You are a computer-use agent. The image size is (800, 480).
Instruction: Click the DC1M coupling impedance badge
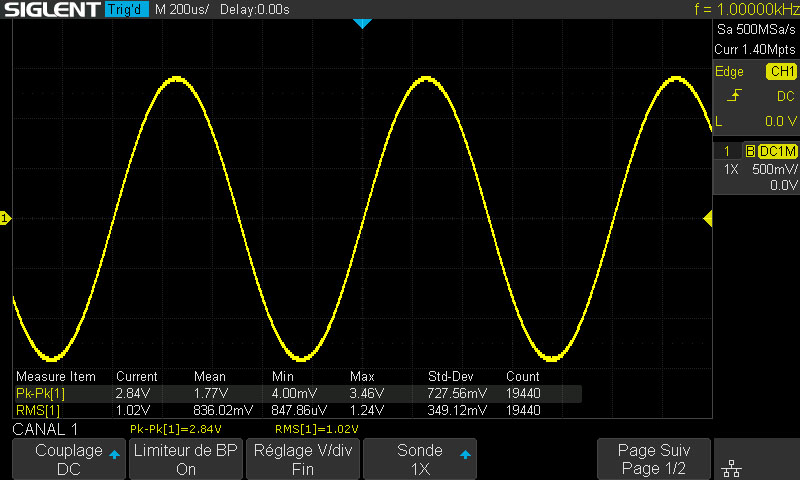pos(778,151)
